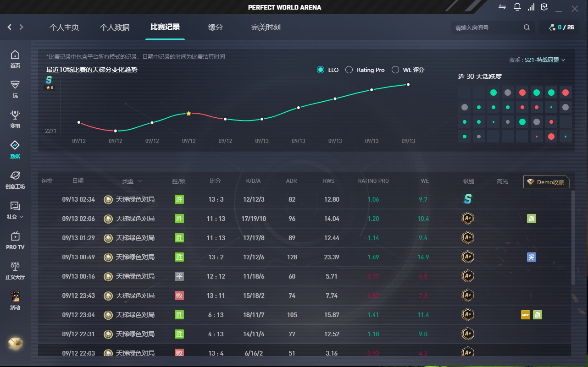Screen dimensions: 588x367
Task: Expand the 类型 filter dropdown
Action: point(132,181)
